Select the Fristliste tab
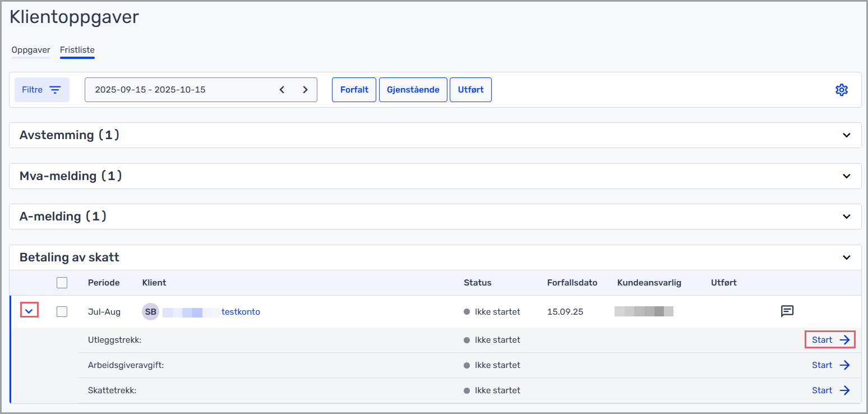 (77, 50)
